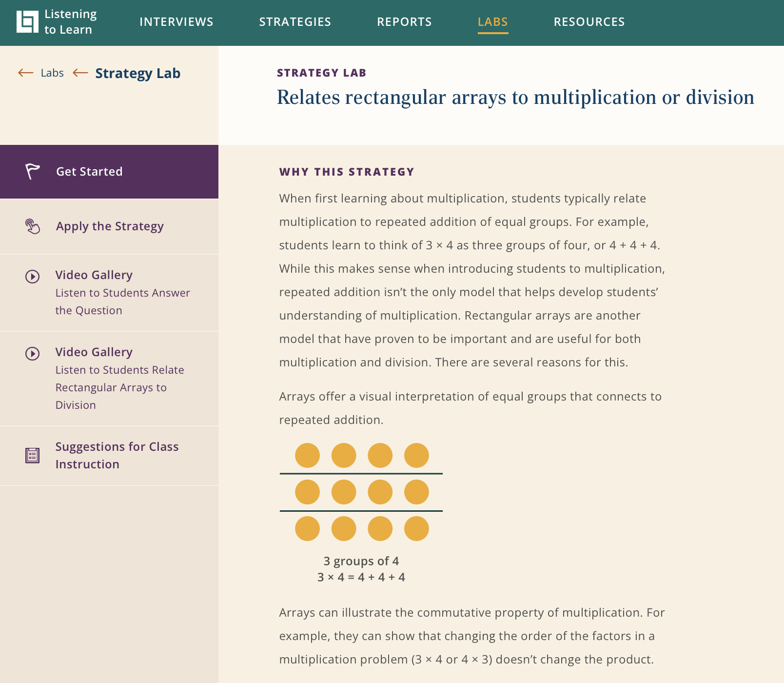
Task: Switch to the REPORTS navigation tab
Action: click(x=404, y=21)
